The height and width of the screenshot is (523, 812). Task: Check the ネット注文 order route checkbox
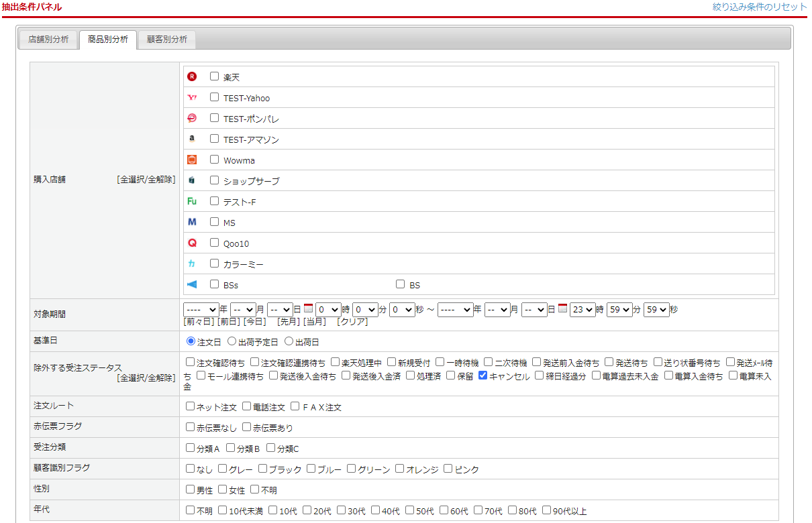pos(191,406)
